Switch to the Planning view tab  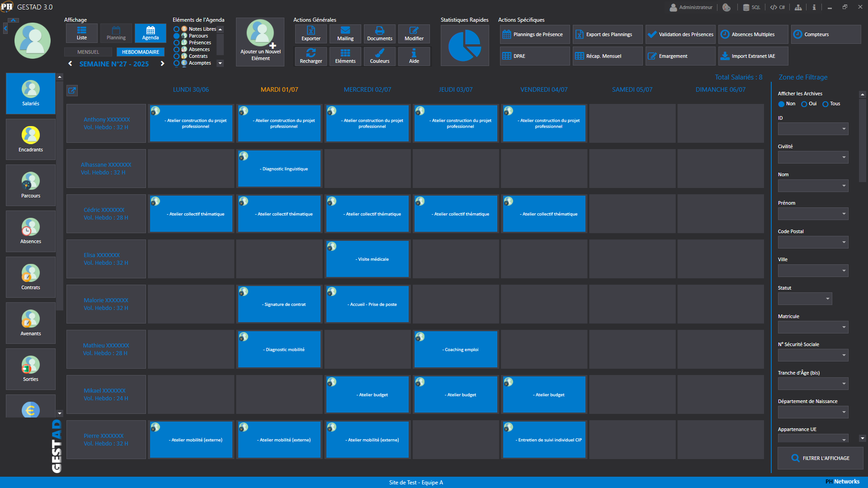pos(116,33)
